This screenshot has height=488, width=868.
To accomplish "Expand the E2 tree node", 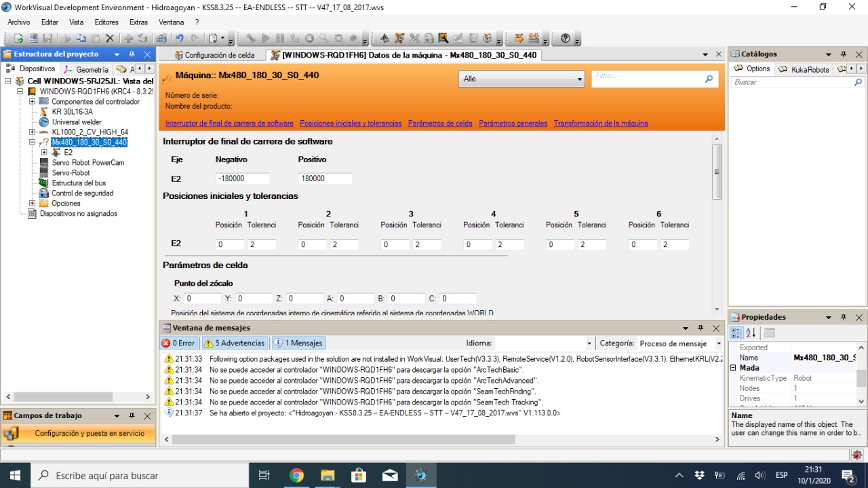I will click(44, 153).
